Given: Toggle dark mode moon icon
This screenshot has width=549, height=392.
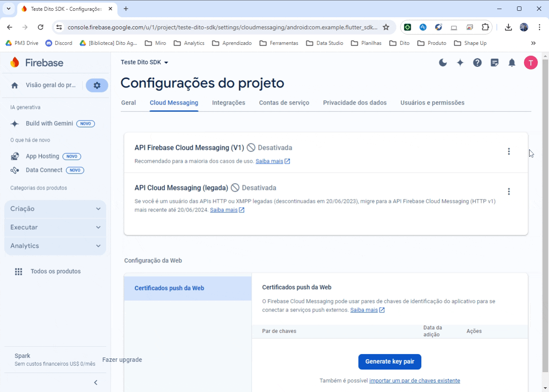Looking at the screenshot, I should point(443,63).
